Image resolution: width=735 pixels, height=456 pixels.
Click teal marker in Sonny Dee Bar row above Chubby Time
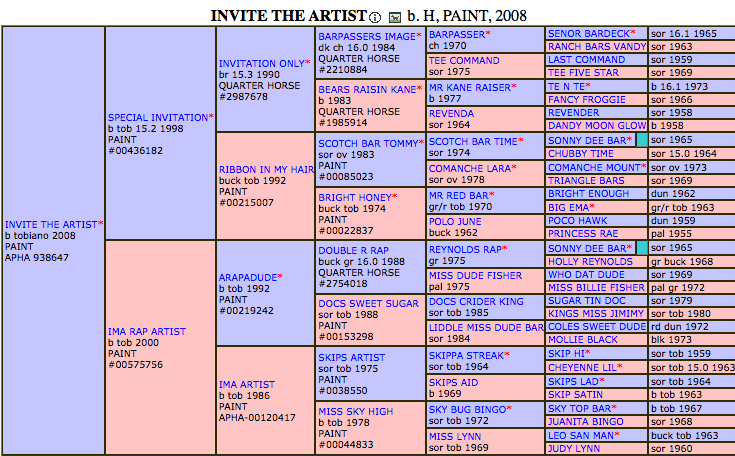(640, 141)
